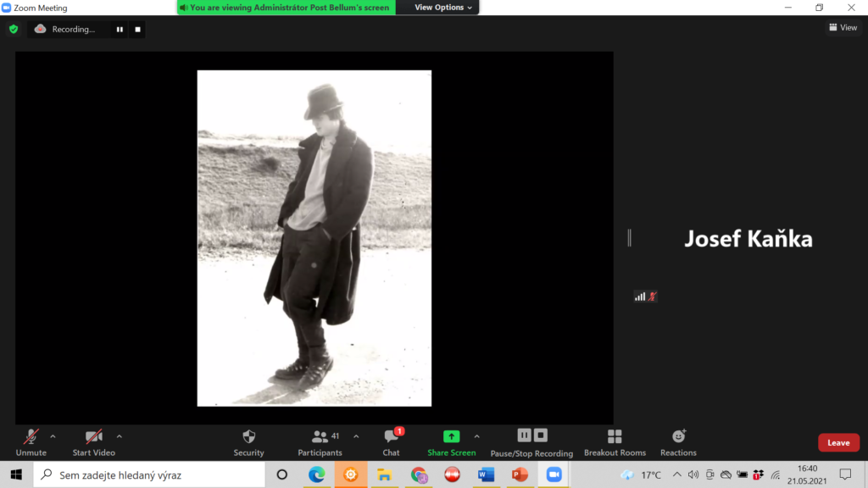Viewport: 868px width, 488px height.
Task: Expand video options arrow beside Start Video
Action: [x=119, y=436]
